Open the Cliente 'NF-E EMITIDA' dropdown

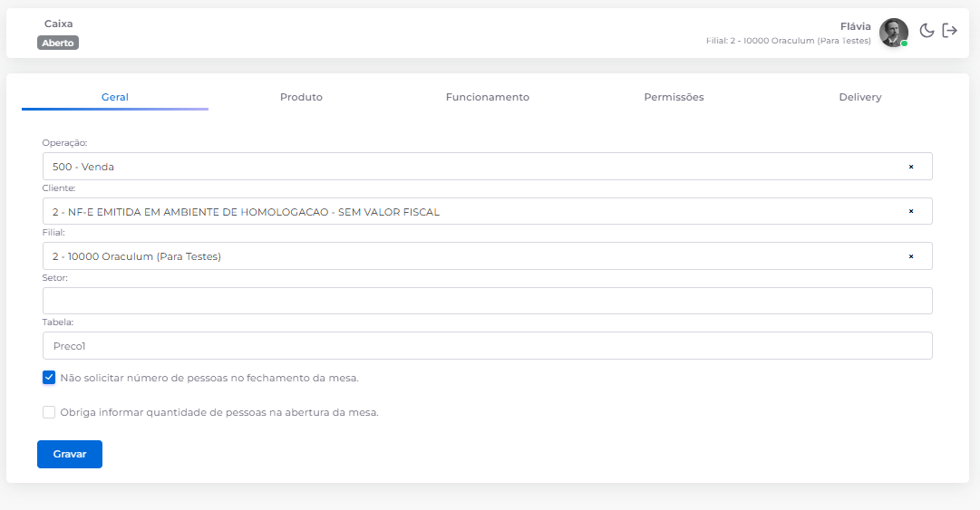coord(488,211)
